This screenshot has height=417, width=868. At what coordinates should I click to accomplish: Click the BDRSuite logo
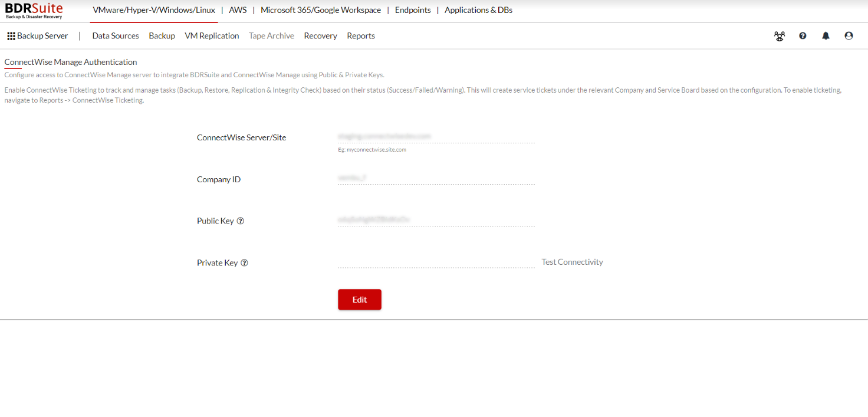tap(34, 10)
